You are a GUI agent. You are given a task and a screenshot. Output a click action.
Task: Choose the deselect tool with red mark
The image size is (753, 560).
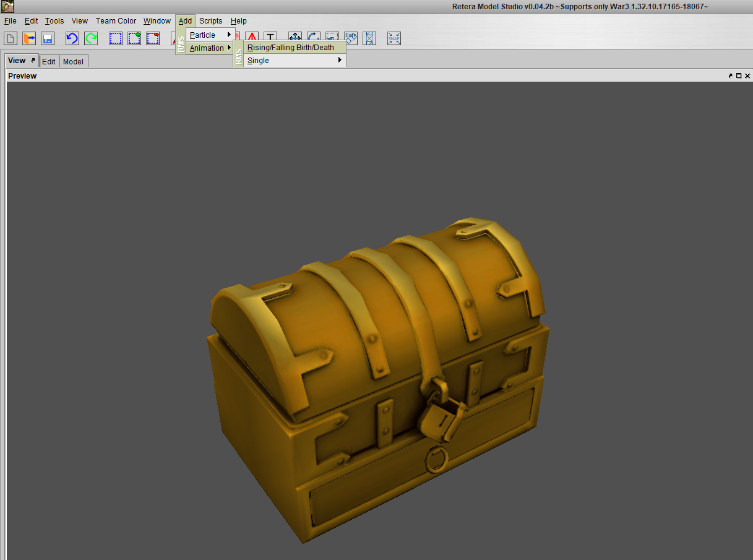153,38
